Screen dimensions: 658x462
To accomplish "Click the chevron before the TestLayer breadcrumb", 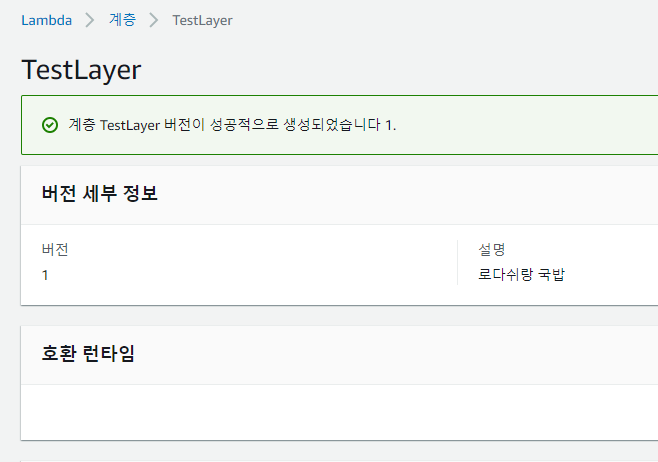I will coord(154,20).
